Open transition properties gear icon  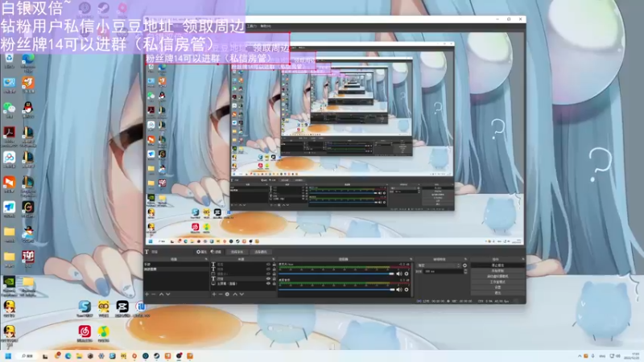tap(465, 265)
